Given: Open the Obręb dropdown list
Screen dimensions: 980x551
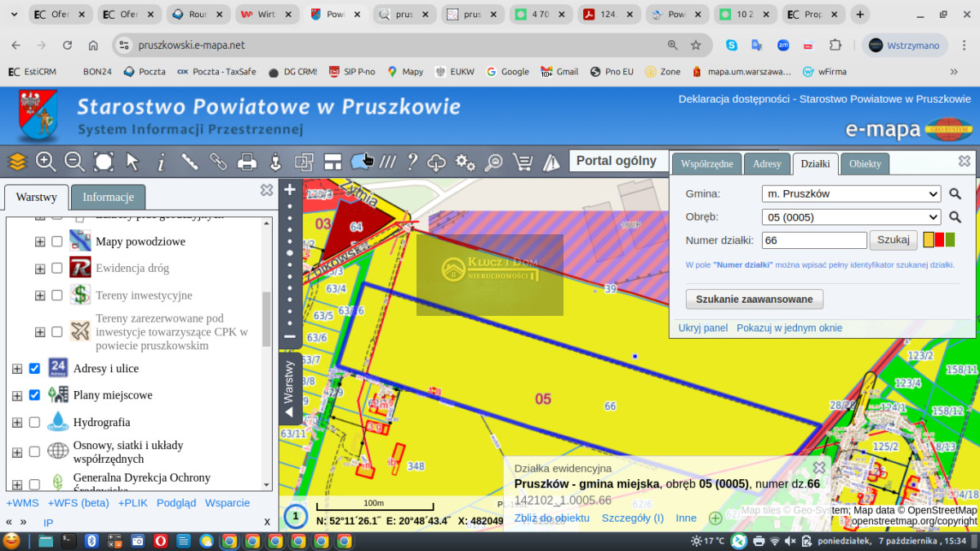Looking at the screenshot, I should click(x=851, y=217).
